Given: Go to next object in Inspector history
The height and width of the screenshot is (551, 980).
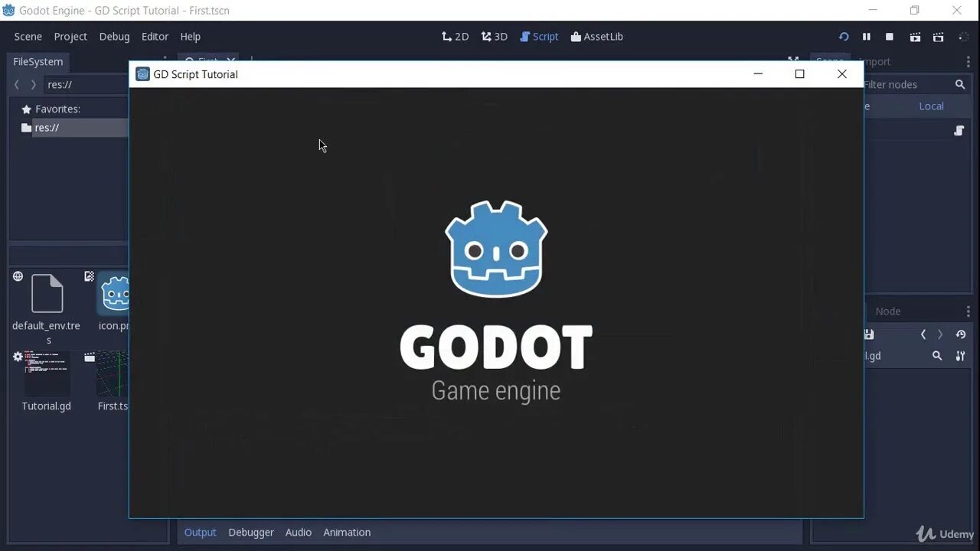Looking at the screenshot, I should tap(940, 334).
